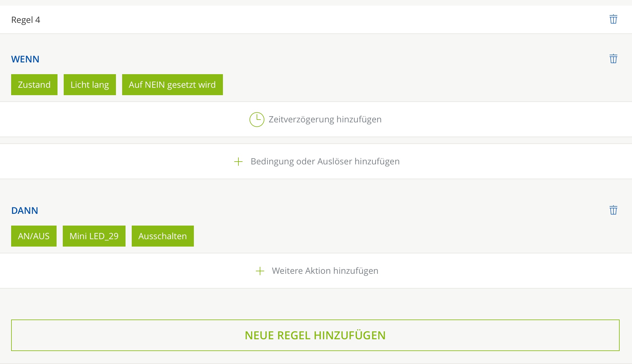Click the Regel 4 title

pyautogui.click(x=26, y=20)
